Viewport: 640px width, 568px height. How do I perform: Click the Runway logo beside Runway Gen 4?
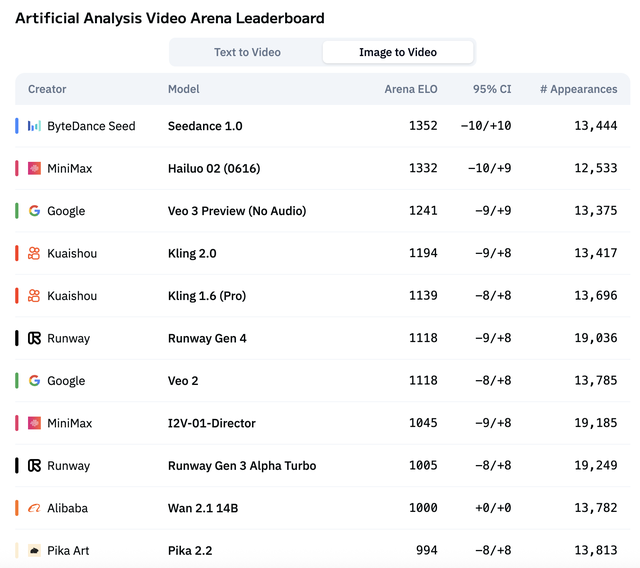click(35, 339)
